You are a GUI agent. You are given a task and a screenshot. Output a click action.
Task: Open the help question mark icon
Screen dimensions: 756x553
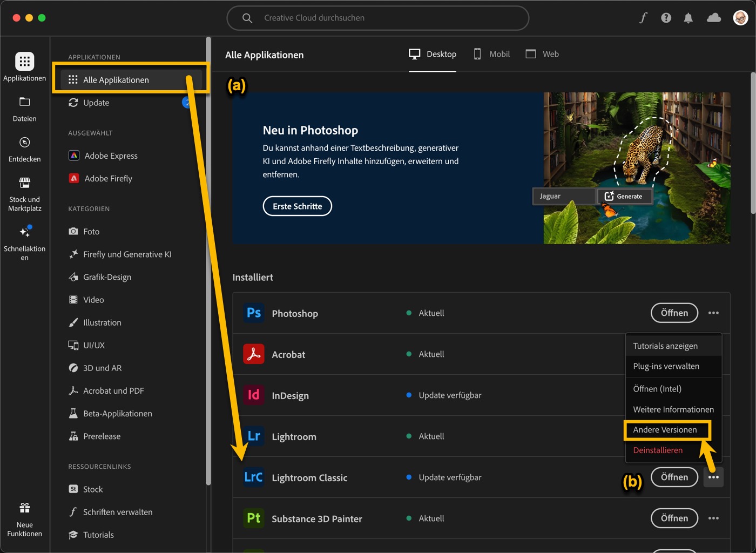(666, 18)
